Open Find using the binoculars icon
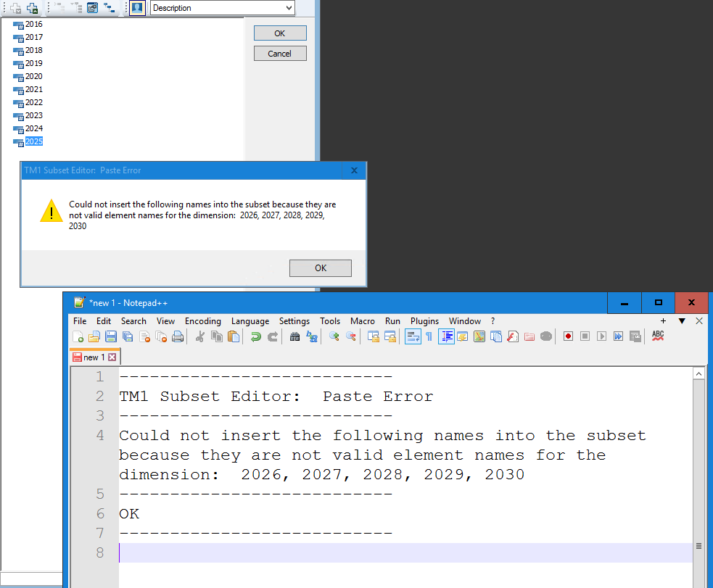This screenshot has height=588, width=713. [x=294, y=336]
